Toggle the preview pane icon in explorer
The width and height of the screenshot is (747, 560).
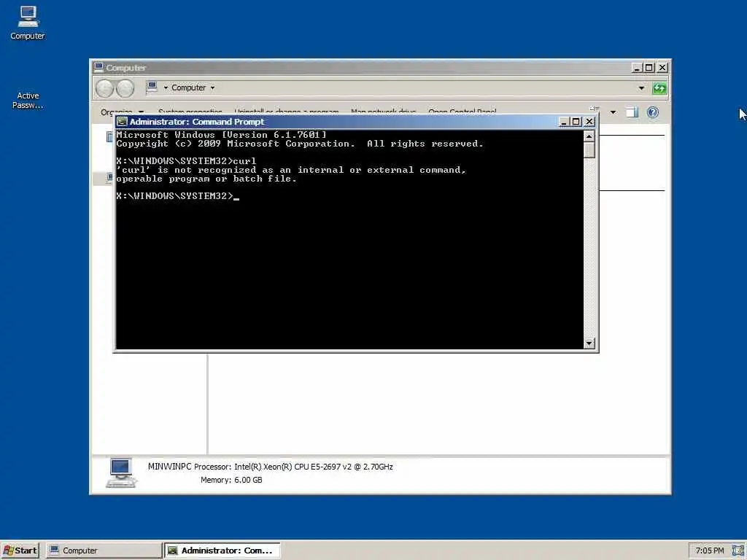pyautogui.click(x=632, y=112)
